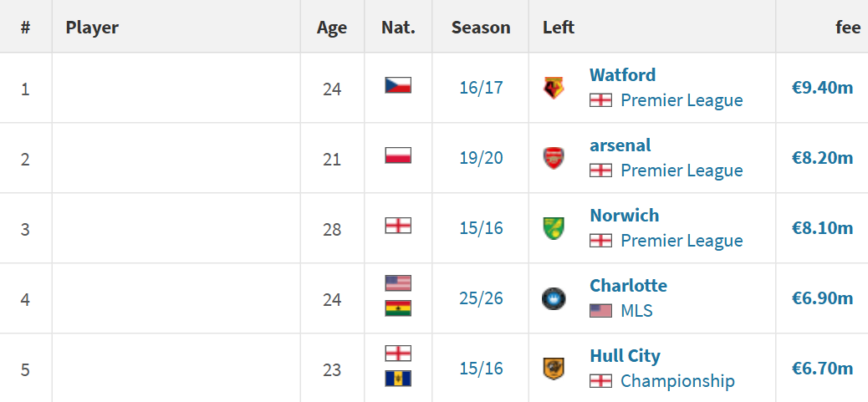Click the Arsenal club crest icon
This screenshot has height=402, width=868.
point(553,158)
